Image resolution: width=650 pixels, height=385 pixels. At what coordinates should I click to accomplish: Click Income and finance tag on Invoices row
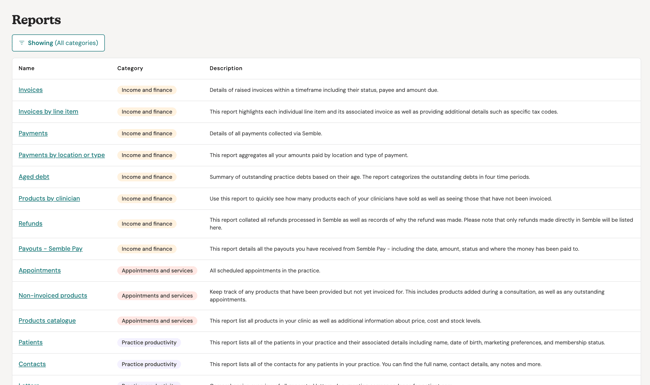click(147, 90)
